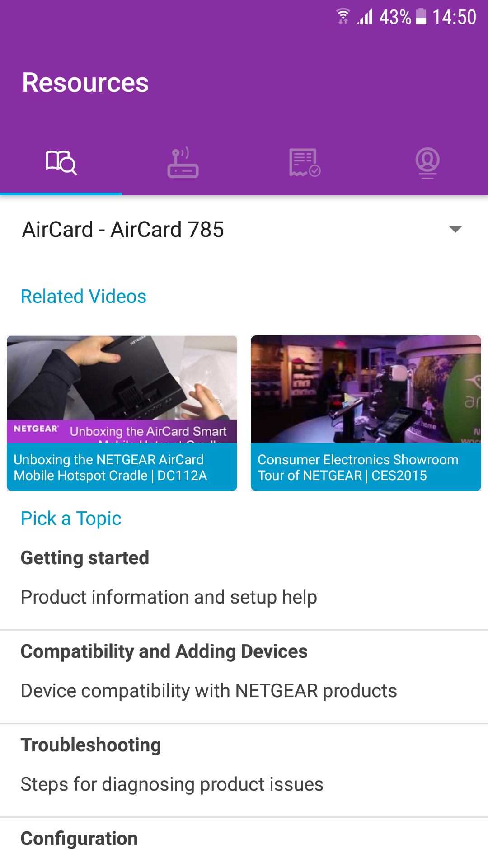Open the AirCard - AirCard 785 selector
488x868 pixels.
pos(244,229)
